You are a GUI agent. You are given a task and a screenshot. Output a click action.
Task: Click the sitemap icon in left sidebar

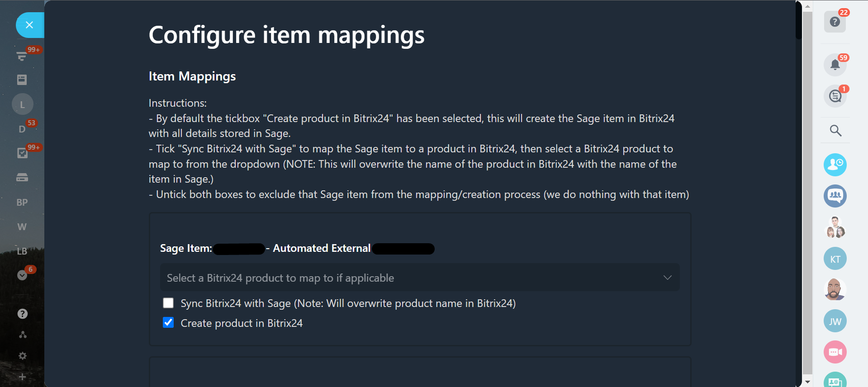22,335
